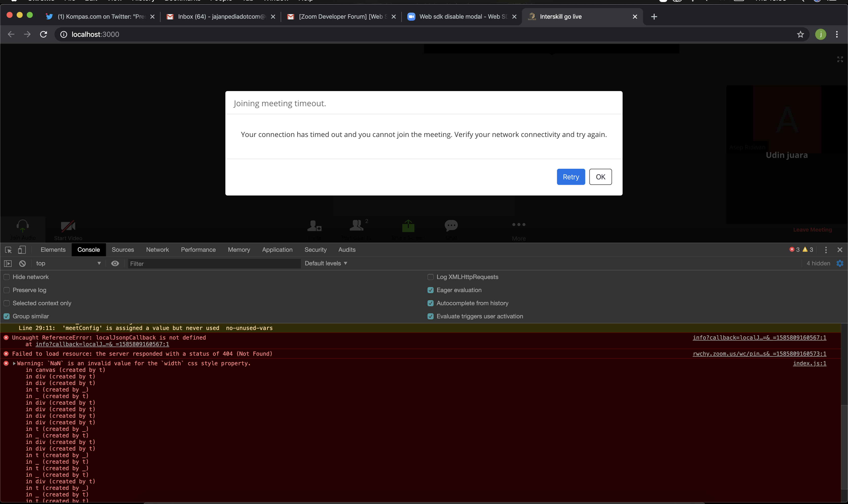
Task: Click the clear console icon
Action: point(22,264)
